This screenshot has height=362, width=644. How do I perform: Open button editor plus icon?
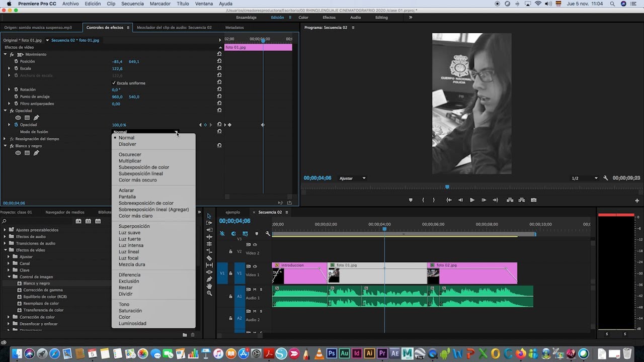point(637,200)
